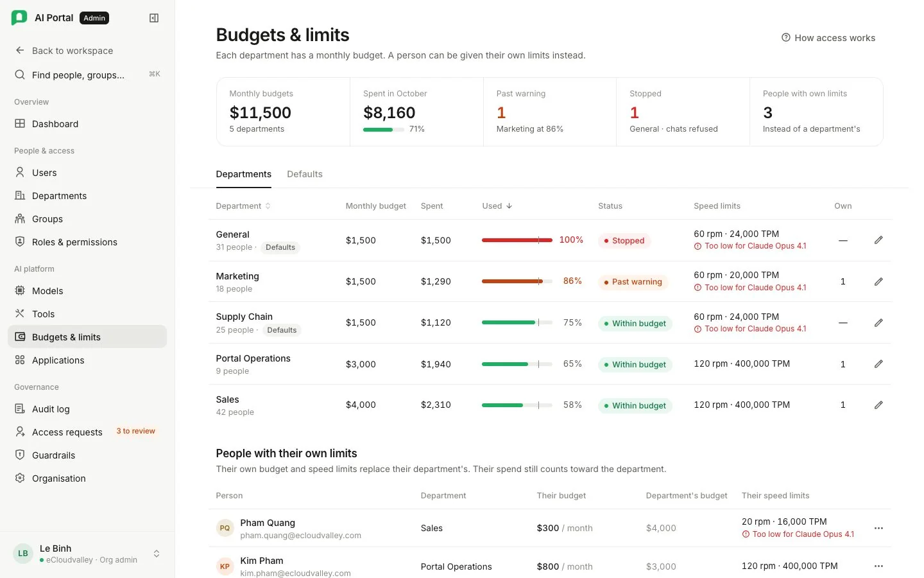The width and height of the screenshot is (924, 578).
Task: Click the Defaults tag under General
Action: [x=280, y=247]
